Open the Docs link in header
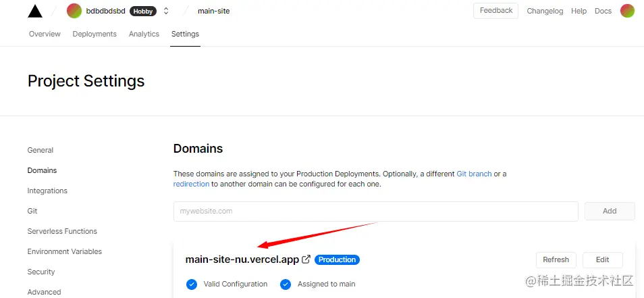The image size is (644, 298). [x=603, y=11]
